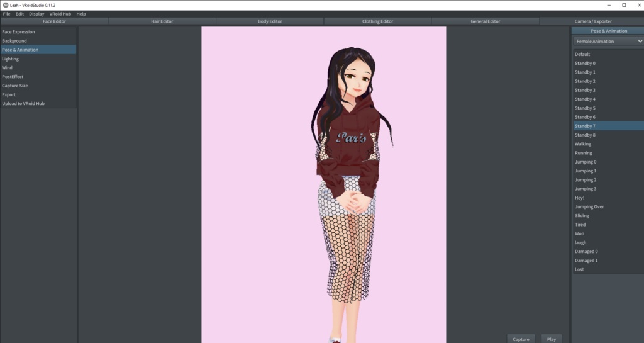Open the PostEffect settings
This screenshot has height=343, width=644.
point(38,77)
